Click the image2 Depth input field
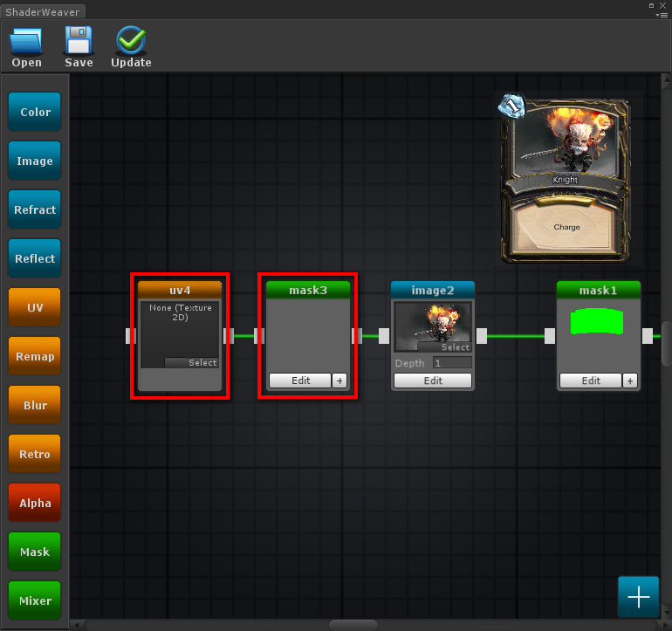 point(452,363)
